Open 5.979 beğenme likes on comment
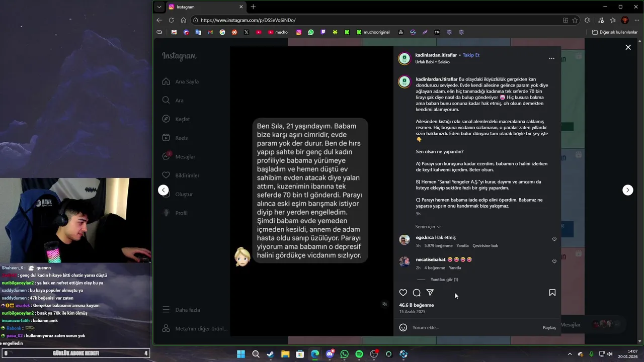Screen dimensions: 644x362 (x=438, y=246)
